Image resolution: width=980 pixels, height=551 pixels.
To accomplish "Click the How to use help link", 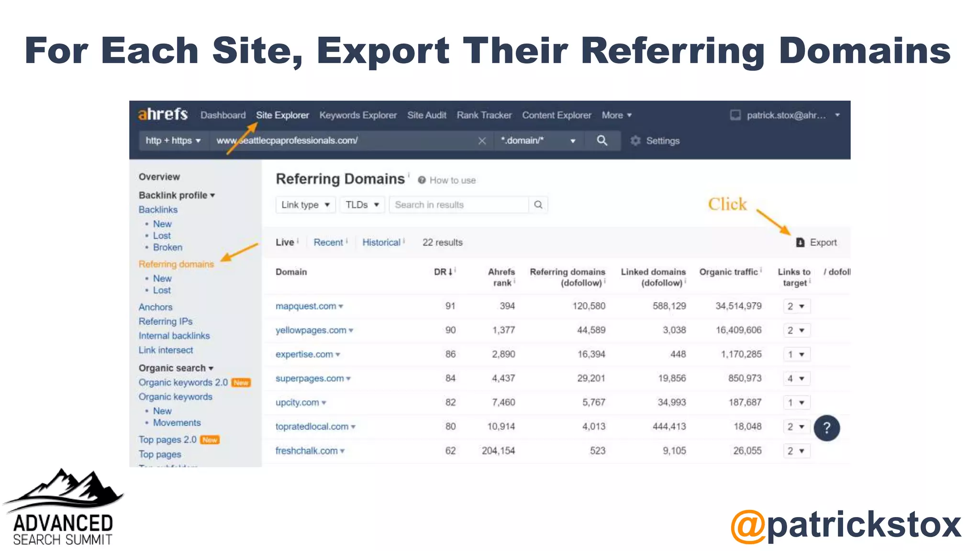I will (447, 180).
